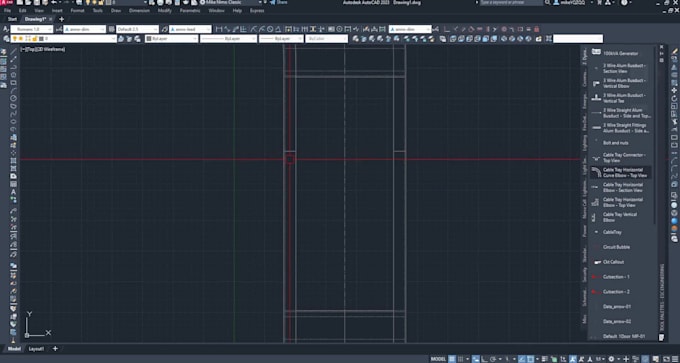Select the Line tool in Draw toolbar

13,52
